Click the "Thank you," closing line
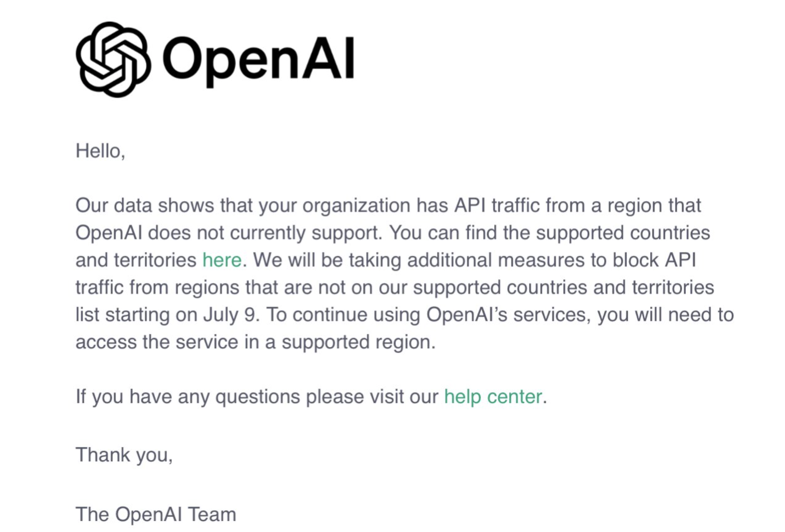The width and height of the screenshot is (785, 532). 124,455
